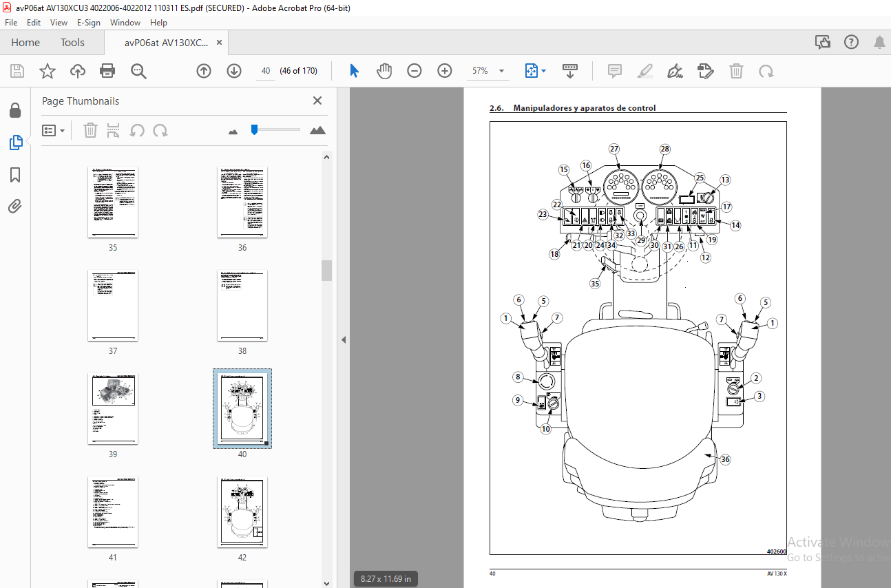
Task: Open the sign document pen tool
Action: coord(675,71)
